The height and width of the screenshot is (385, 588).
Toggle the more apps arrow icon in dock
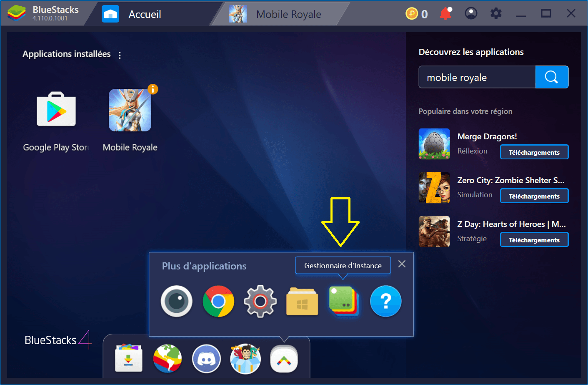pos(284,359)
